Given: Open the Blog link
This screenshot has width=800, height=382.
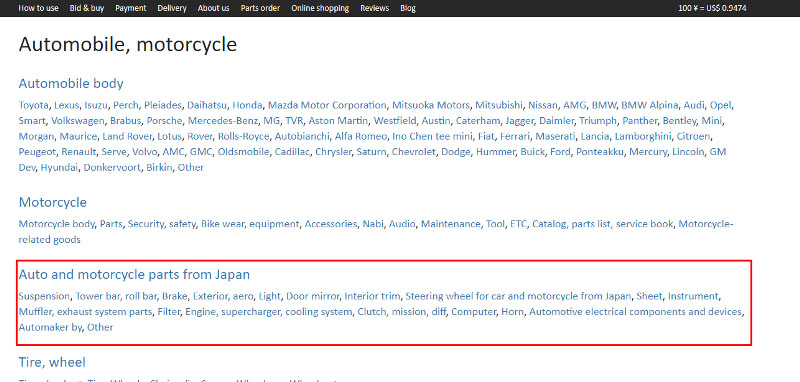Looking at the screenshot, I should tap(408, 8).
